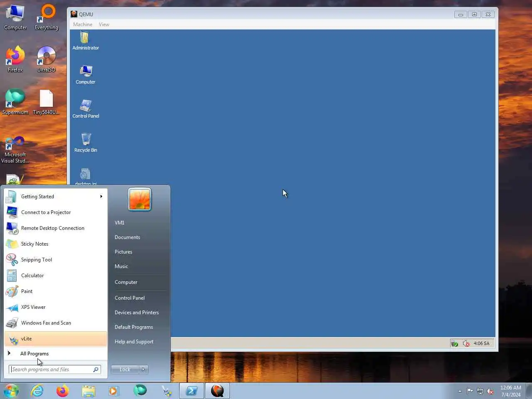The image size is (532, 399).
Task: Open the Snipping Tool
Action: 56,260
